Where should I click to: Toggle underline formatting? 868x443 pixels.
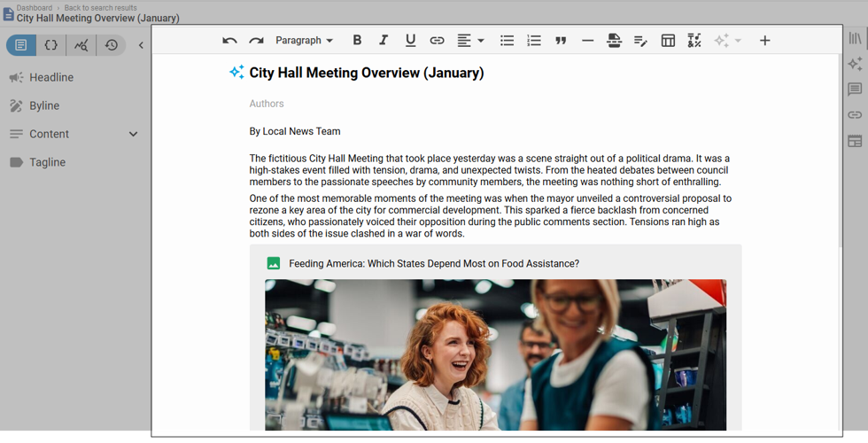click(410, 41)
